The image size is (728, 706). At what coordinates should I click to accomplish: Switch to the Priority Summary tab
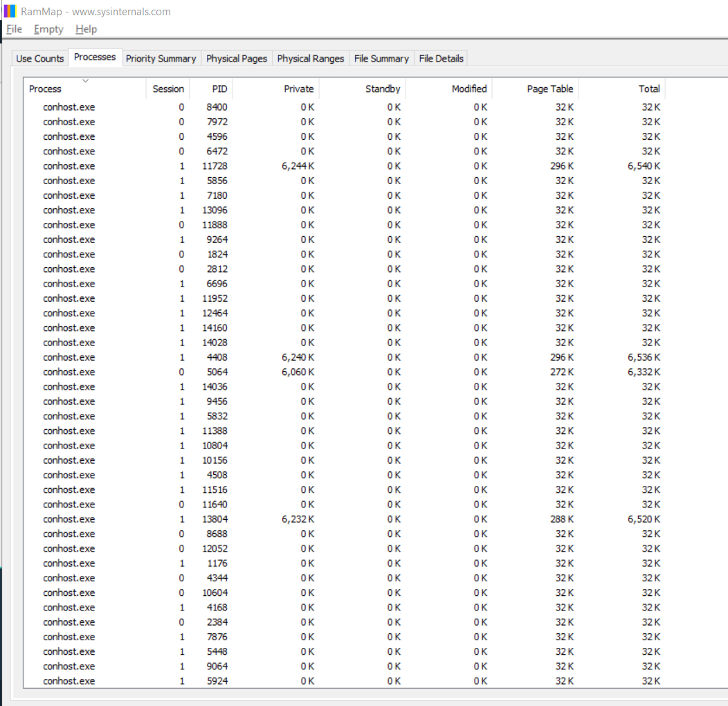coord(161,59)
